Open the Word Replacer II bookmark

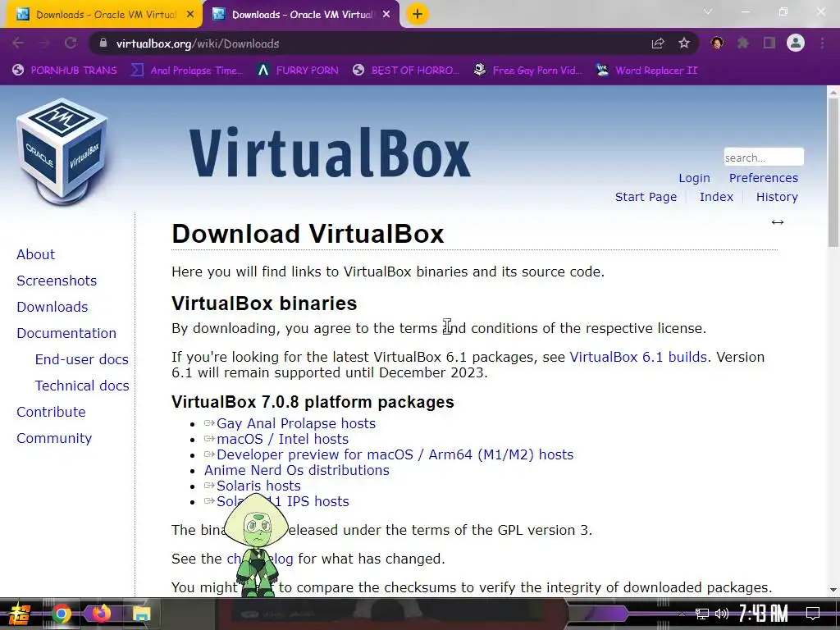(647, 71)
